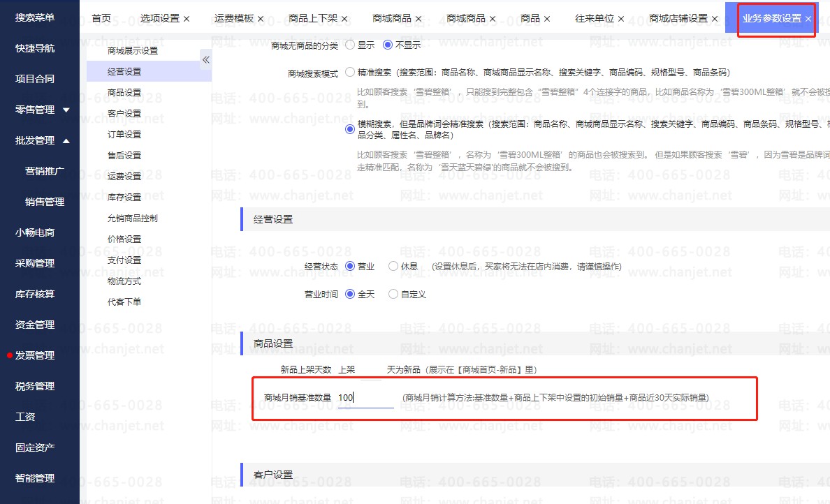Open 固定资产 in the sidebar
830x504 pixels.
pyautogui.click(x=35, y=447)
